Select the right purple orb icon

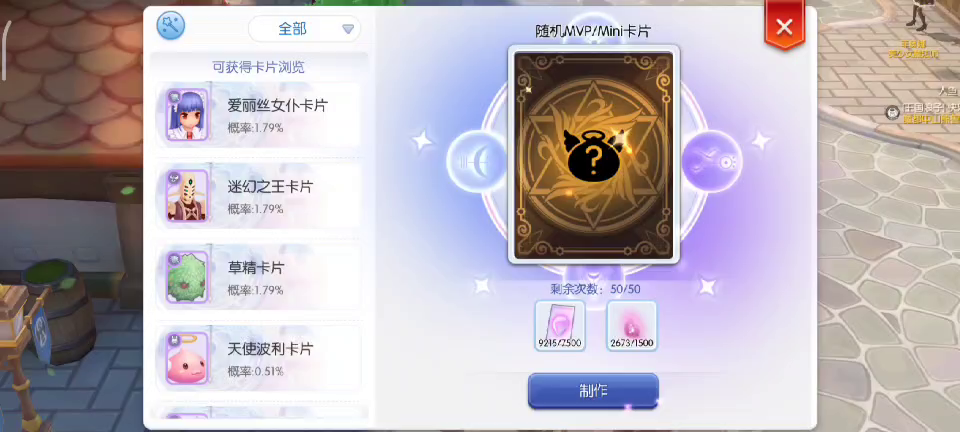tap(712, 162)
